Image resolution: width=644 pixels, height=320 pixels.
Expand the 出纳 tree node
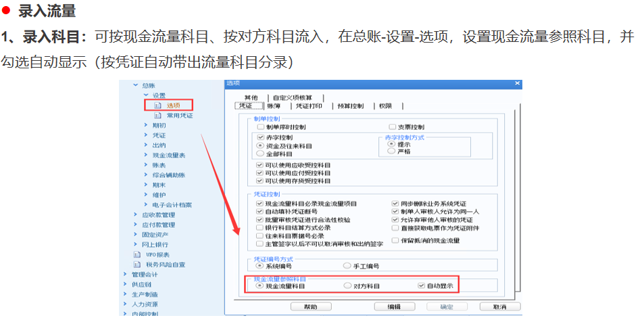click(146, 145)
